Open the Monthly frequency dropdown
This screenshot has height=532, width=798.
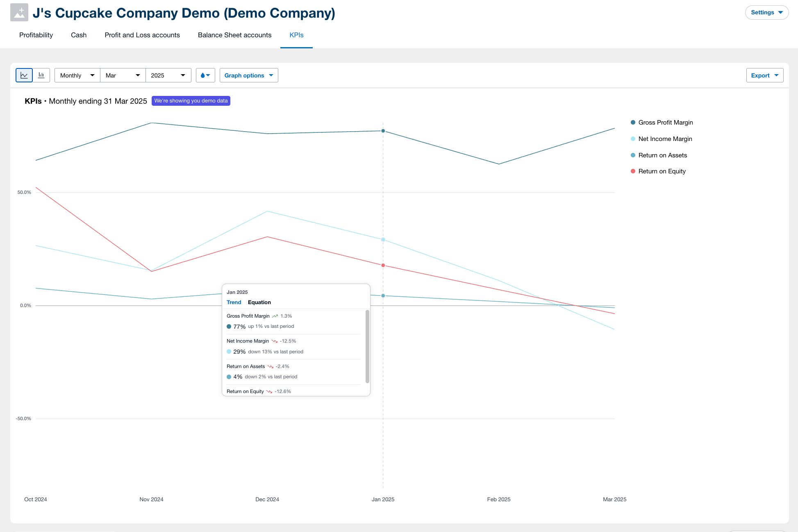(77, 75)
